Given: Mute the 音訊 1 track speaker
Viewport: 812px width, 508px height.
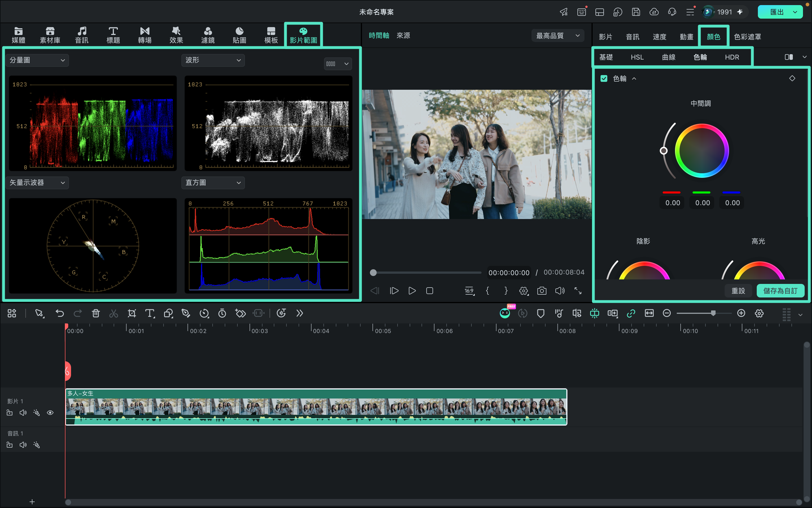Looking at the screenshot, I should [x=23, y=445].
